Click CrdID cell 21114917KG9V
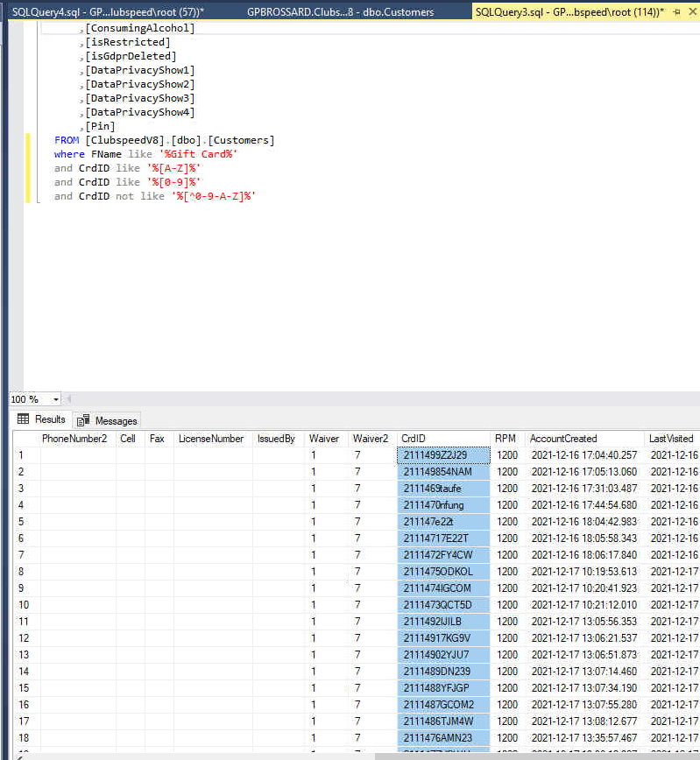The height and width of the screenshot is (760, 700). click(x=443, y=637)
